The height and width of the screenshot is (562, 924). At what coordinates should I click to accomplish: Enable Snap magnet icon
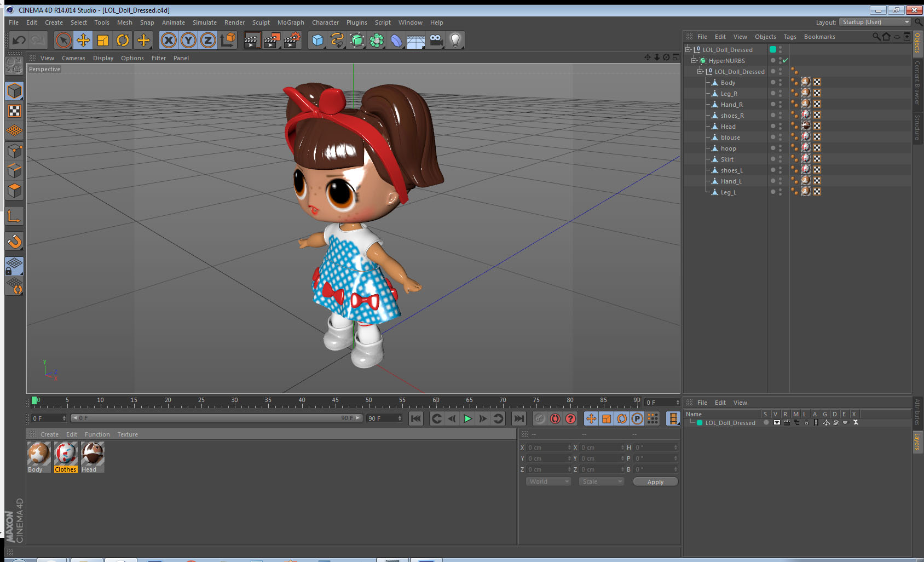coord(14,241)
